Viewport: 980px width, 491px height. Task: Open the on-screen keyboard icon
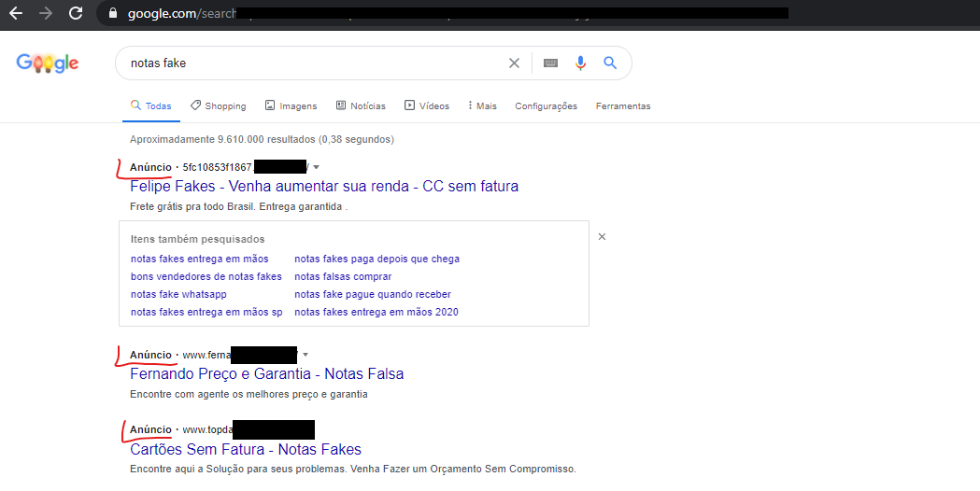pyautogui.click(x=550, y=63)
